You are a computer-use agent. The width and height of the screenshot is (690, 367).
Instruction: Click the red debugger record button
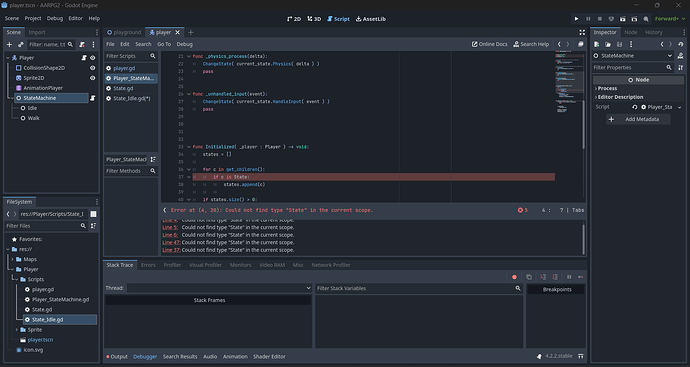pos(514,277)
